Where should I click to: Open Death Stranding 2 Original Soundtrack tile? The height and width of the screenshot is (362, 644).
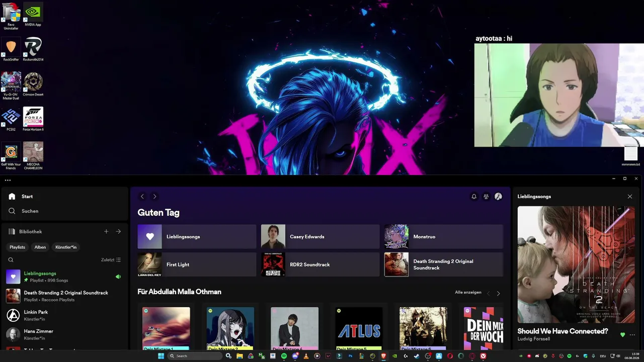(444, 264)
